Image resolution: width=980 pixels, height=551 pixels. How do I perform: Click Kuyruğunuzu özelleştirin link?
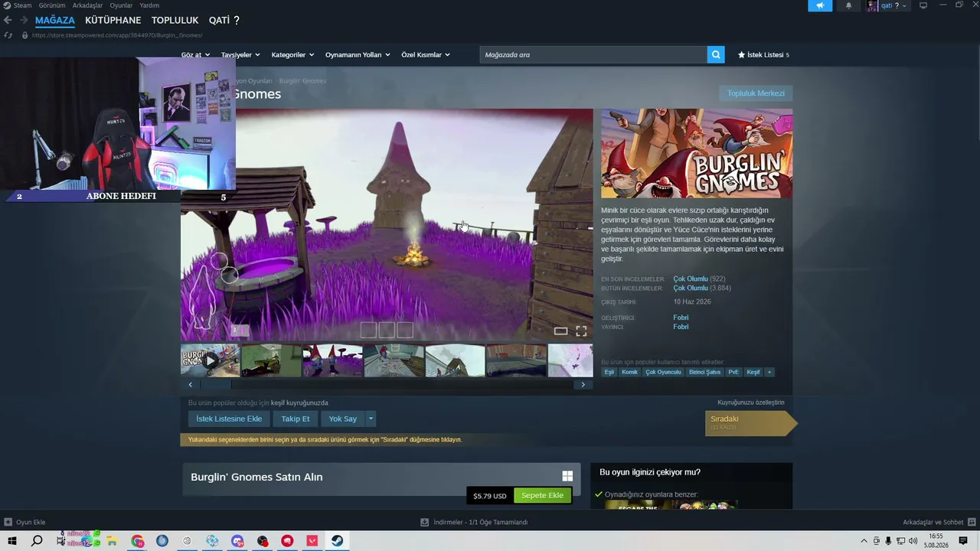tap(750, 403)
